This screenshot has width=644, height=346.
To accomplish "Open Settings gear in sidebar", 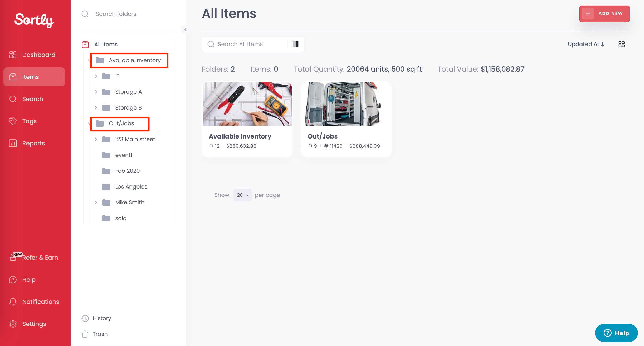I will click(34, 324).
